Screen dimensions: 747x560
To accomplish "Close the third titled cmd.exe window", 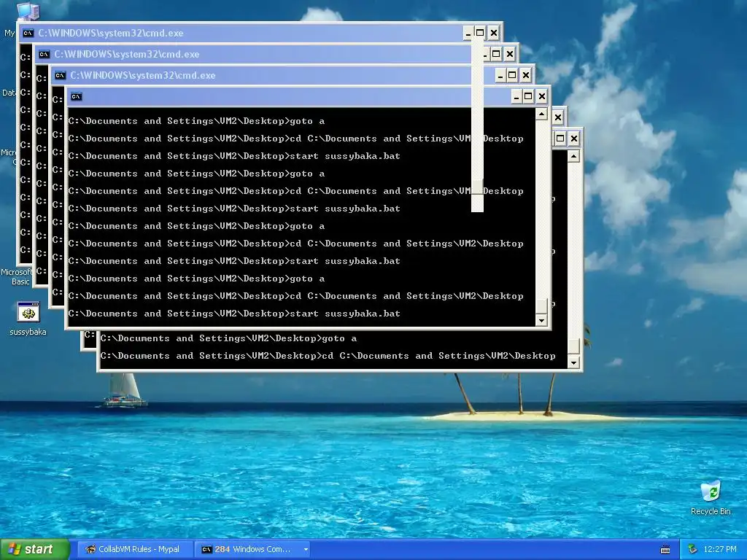I will point(525,75).
